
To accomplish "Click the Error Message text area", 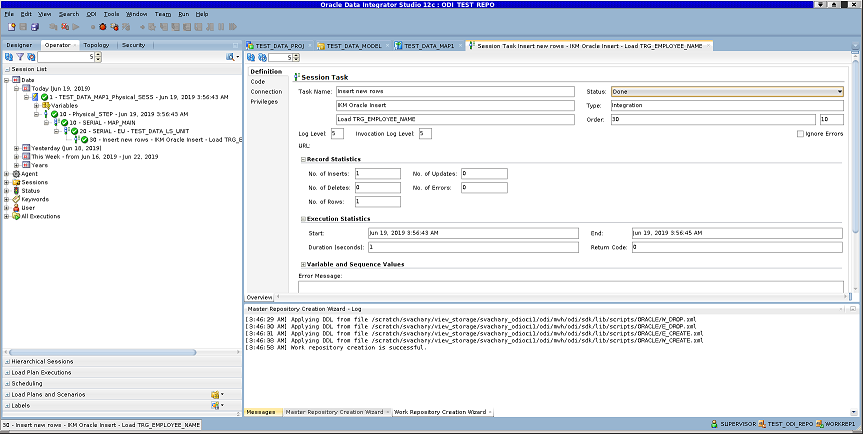I will pos(571,287).
